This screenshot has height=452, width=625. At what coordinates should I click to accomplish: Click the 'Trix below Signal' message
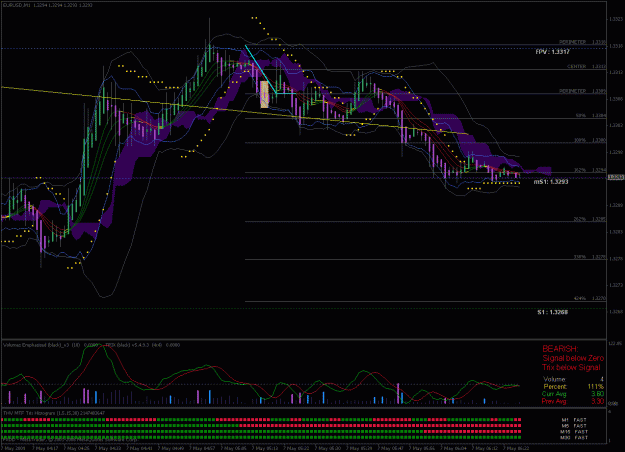571,367
